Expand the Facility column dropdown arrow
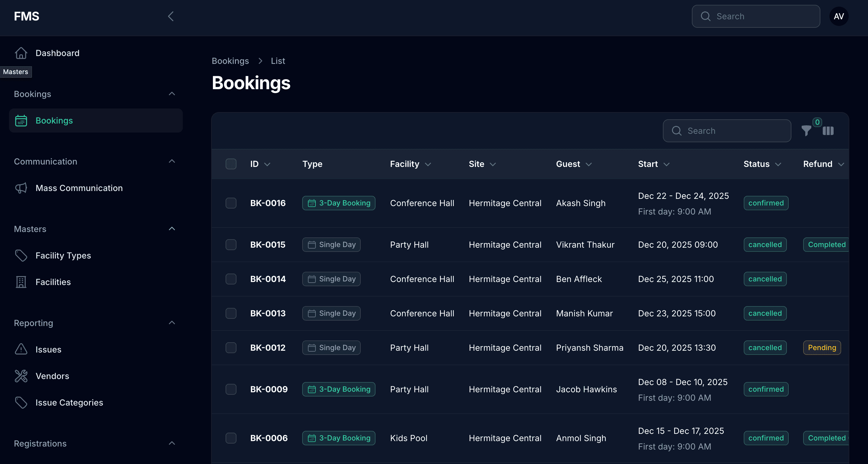868x464 pixels. [428, 164]
